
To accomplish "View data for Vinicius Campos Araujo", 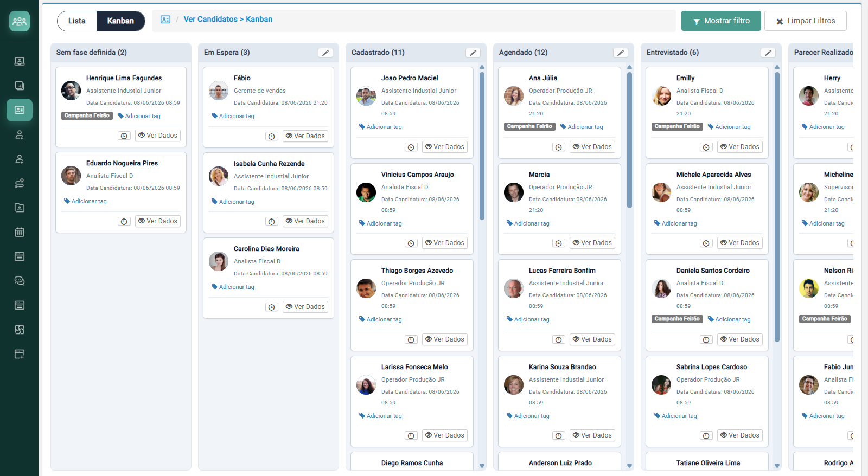I will coord(444,243).
